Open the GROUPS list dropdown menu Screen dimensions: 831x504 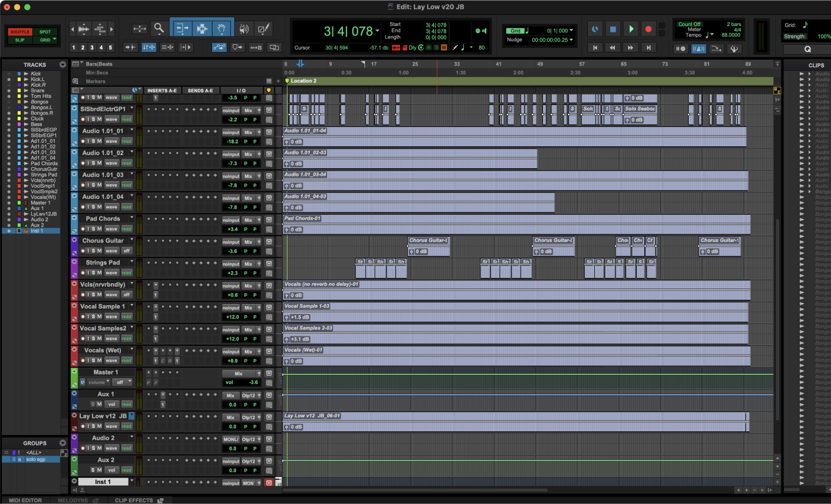coord(63,443)
